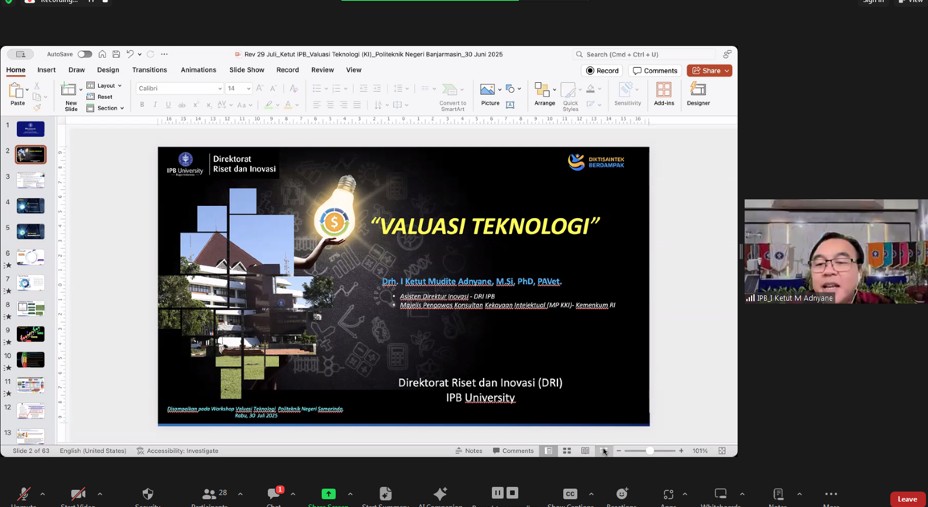Image resolution: width=928 pixels, height=507 pixels.
Task: Toggle Bold formatting
Action: pyautogui.click(x=142, y=105)
